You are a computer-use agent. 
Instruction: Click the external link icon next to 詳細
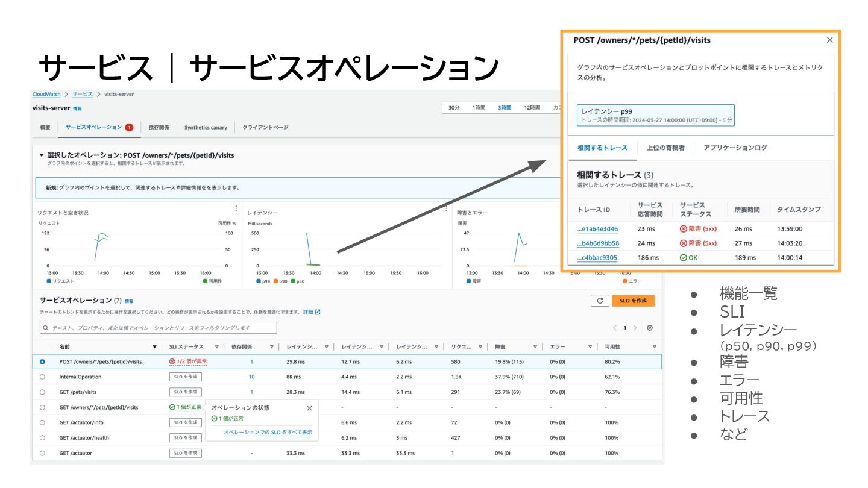tap(318, 312)
